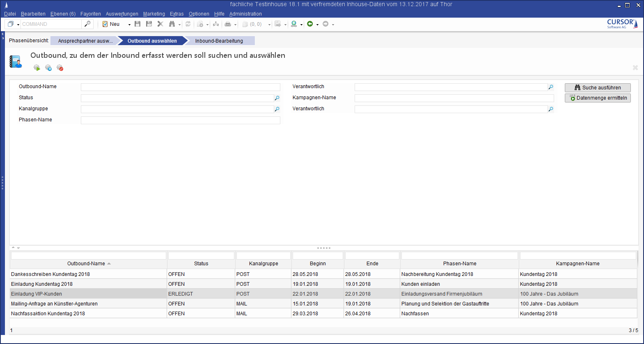Expand the dropdown next to the printer icon
This screenshot has width=644, height=344.
pos(235,25)
